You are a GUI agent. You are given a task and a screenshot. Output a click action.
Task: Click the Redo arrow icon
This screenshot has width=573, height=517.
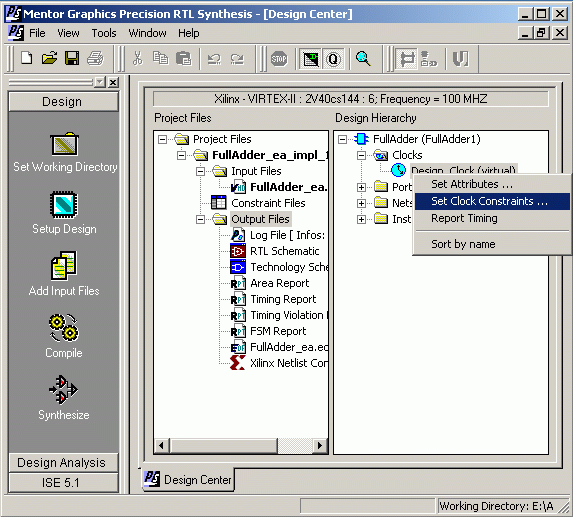(x=237, y=59)
